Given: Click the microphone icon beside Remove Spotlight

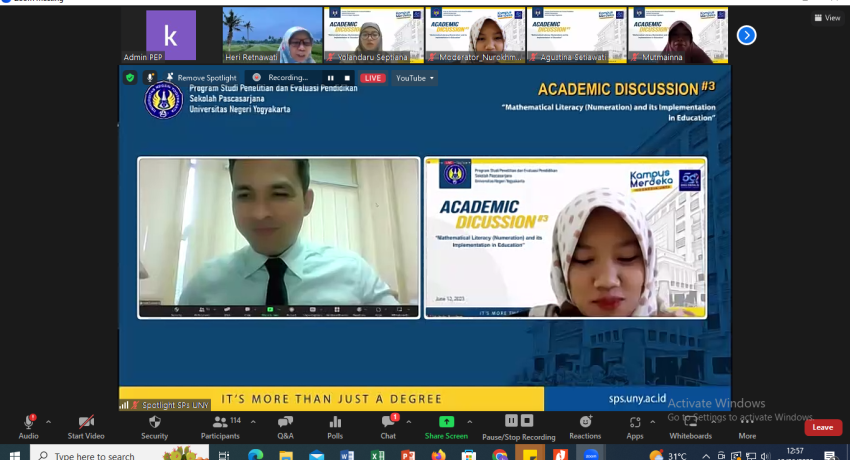Looking at the screenshot, I should [x=150, y=77].
